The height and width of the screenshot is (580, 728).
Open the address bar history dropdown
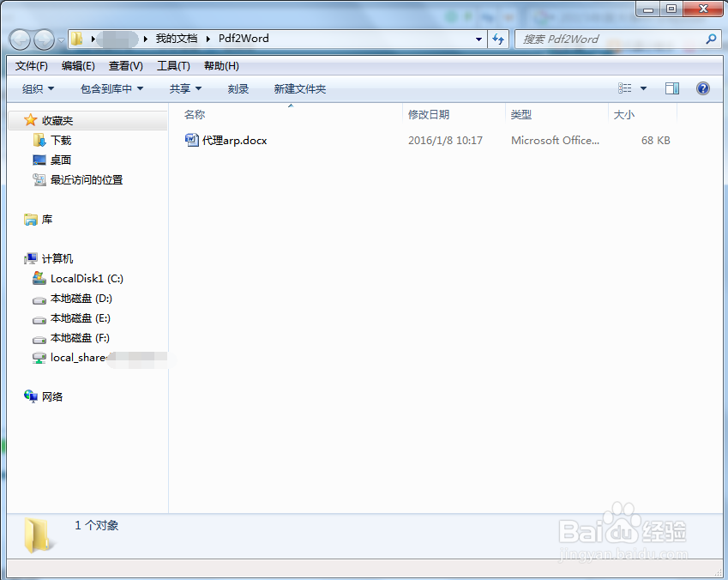pyautogui.click(x=478, y=39)
